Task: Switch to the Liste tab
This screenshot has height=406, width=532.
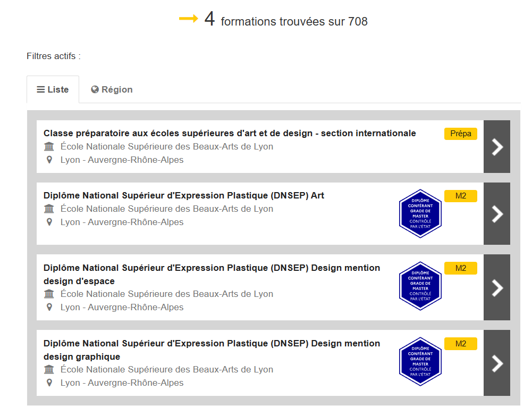Action: point(53,89)
